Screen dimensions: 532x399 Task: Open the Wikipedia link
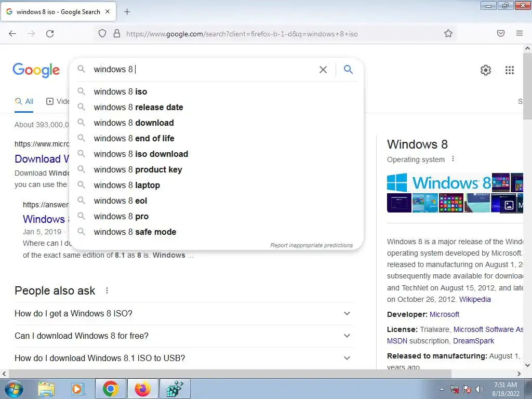[475, 299]
